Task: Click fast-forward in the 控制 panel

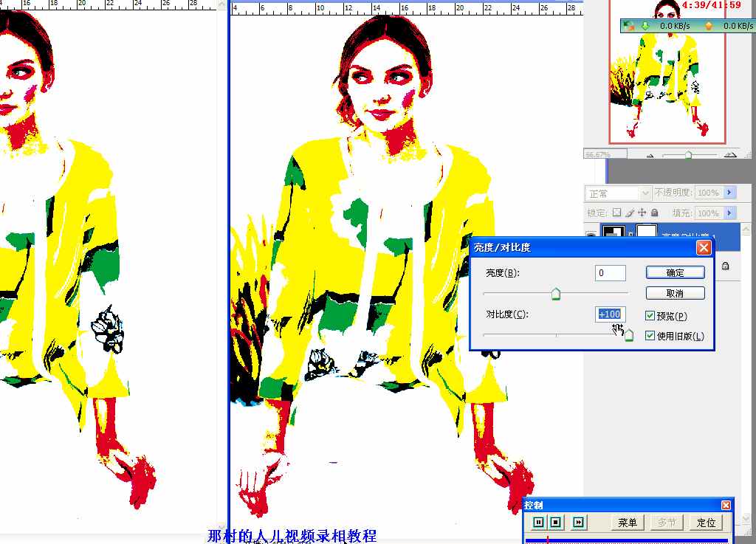Action: coord(578,522)
